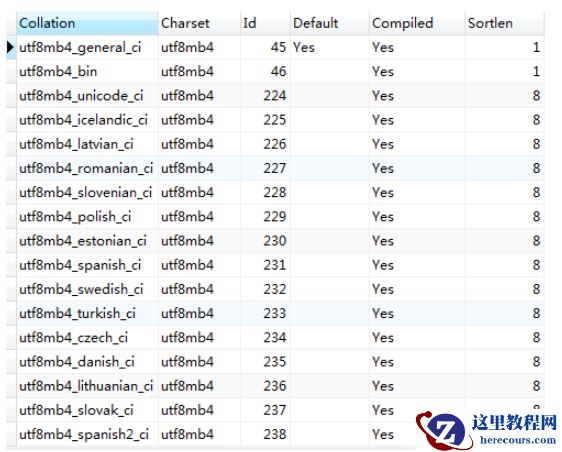Image resolution: width=562 pixels, height=452 pixels.
Task: Click the Compiled Yes cell in the utf8mb4_general_ci row
Action: 417,47
